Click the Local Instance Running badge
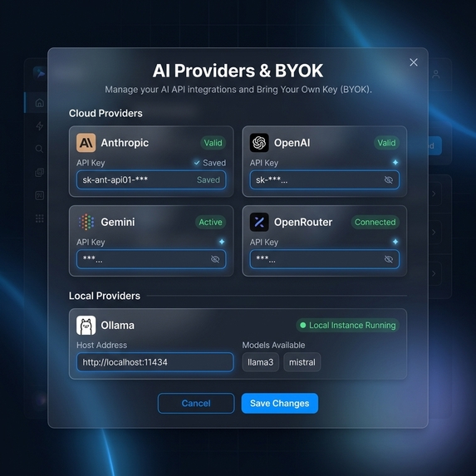 click(348, 325)
